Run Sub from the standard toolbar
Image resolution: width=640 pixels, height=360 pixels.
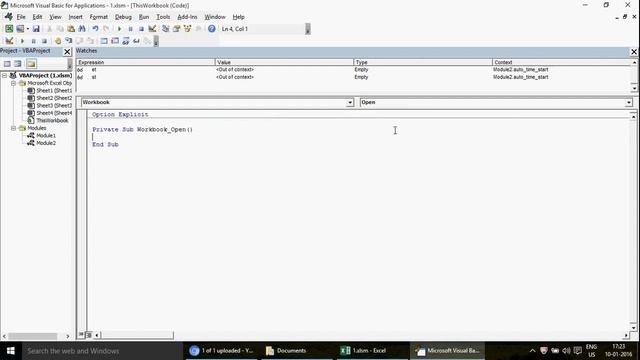tap(120, 29)
